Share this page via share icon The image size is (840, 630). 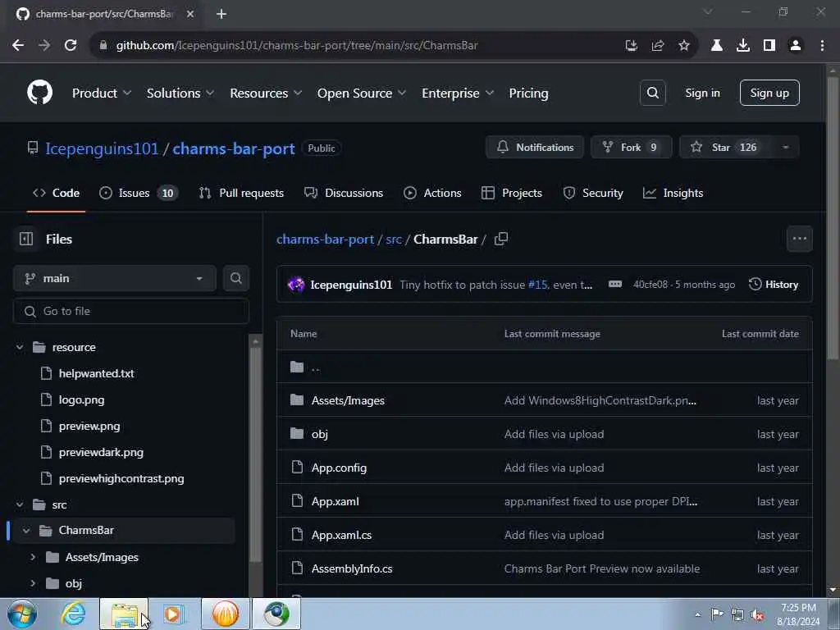click(658, 46)
